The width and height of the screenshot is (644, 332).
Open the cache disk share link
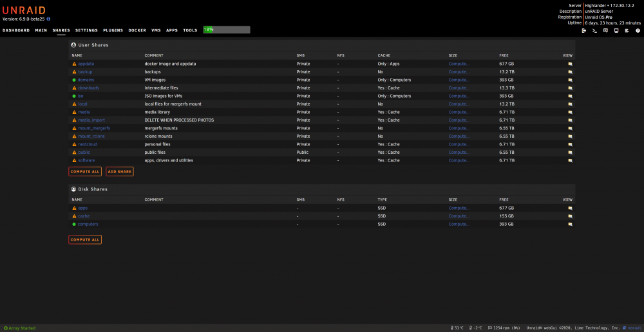(x=84, y=216)
